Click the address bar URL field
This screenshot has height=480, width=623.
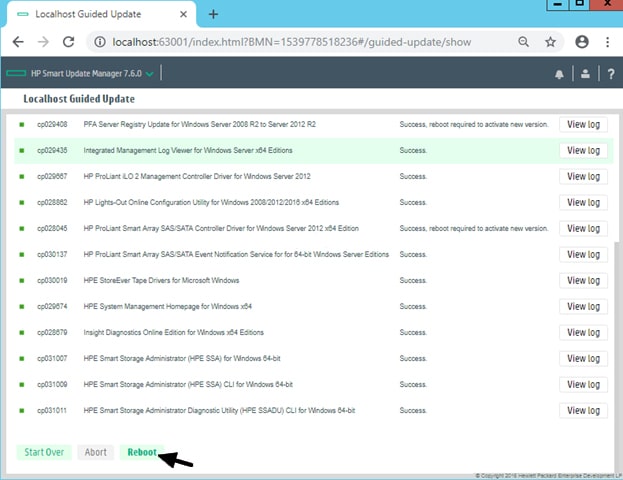(292, 42)
